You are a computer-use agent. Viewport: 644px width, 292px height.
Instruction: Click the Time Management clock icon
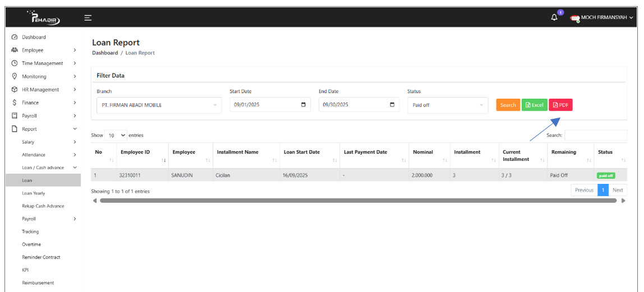click(x=15, y=63)
